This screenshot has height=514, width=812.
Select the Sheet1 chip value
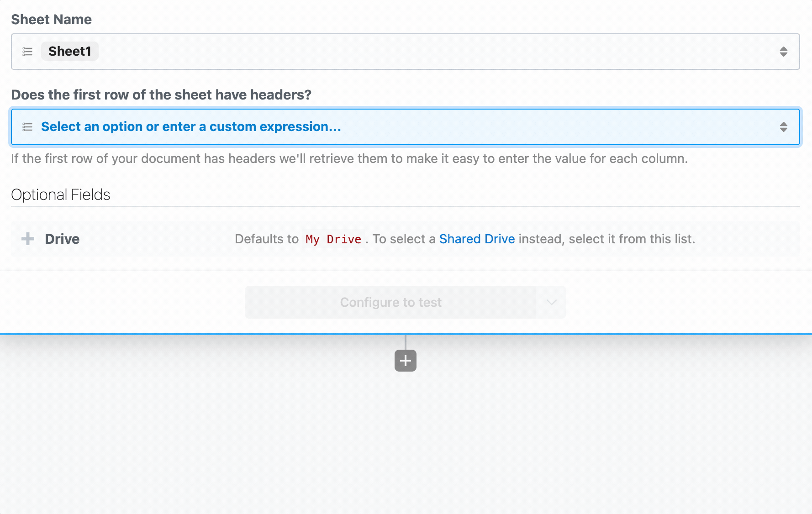70,51
